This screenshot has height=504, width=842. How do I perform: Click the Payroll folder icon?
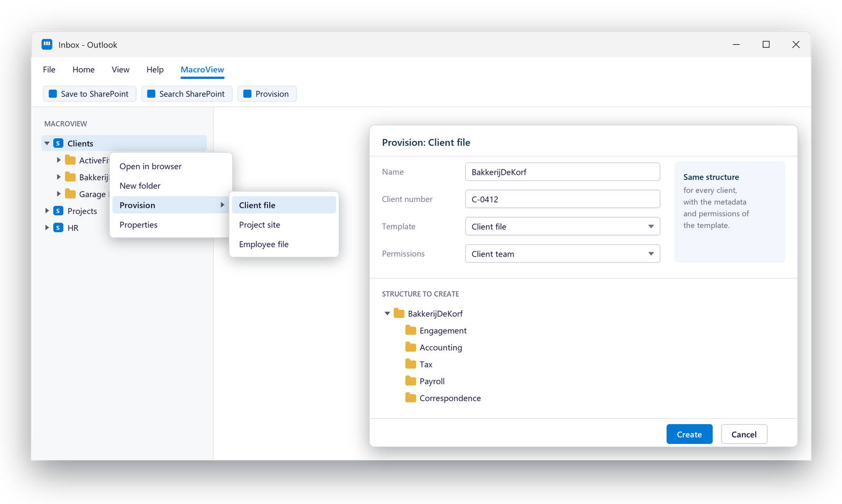pyautogui.click(x=410, y=380)
